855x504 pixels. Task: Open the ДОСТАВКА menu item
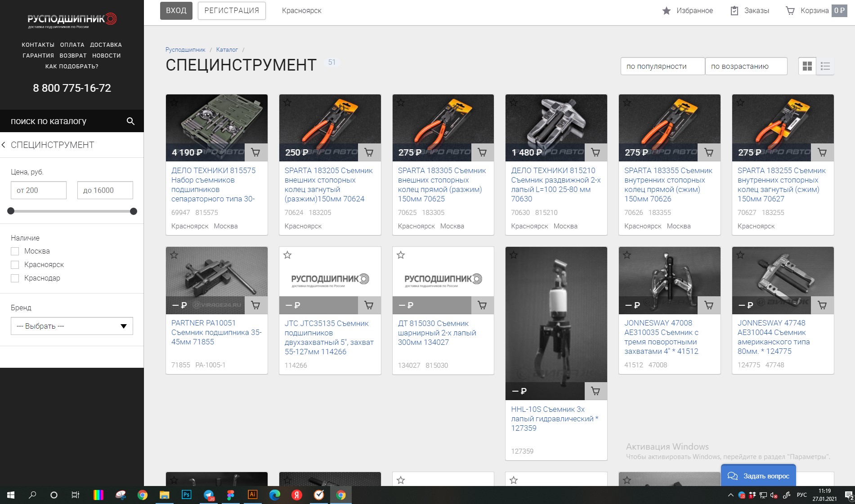(106, 45)
